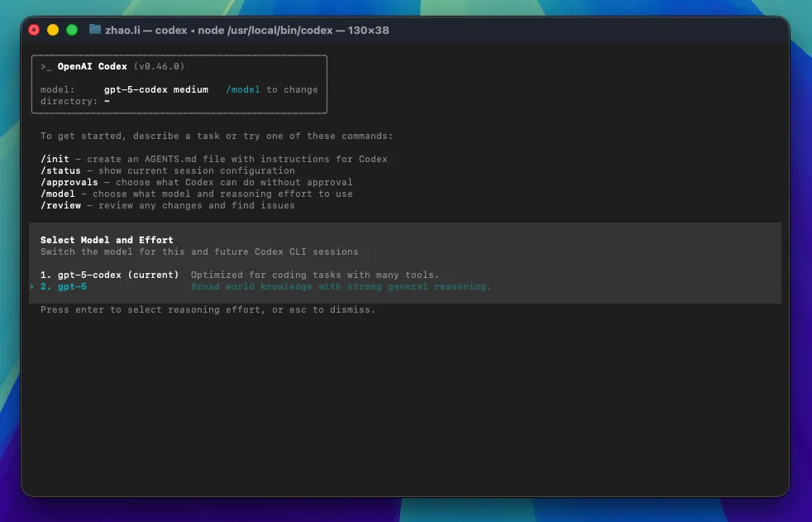The width and height of the screenshot is (812, 522).
Task: Click the v0.46.0 version label
Action: [x=159, y=66]
